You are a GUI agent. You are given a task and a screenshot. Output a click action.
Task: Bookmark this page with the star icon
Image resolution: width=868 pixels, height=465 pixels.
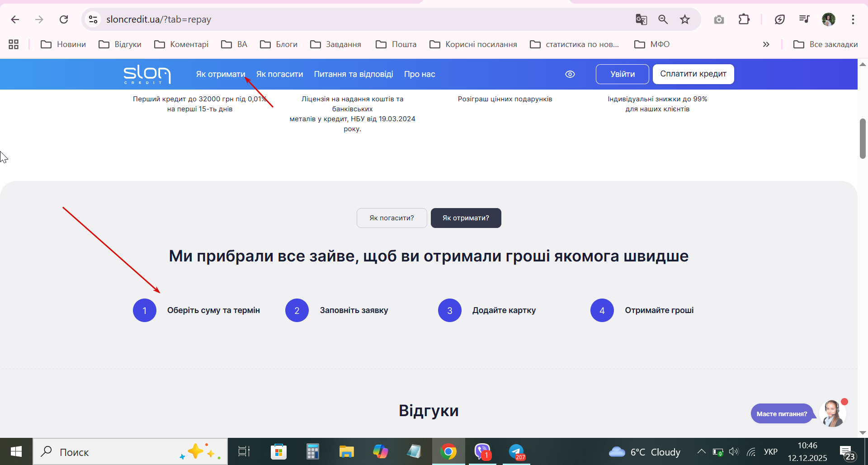click(685, 19)
